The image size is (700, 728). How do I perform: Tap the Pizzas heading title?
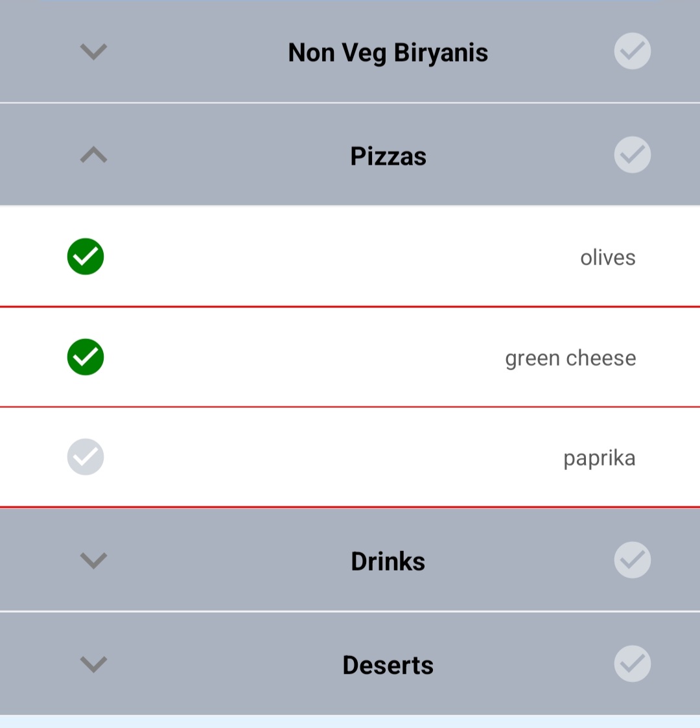click(388, 156)
